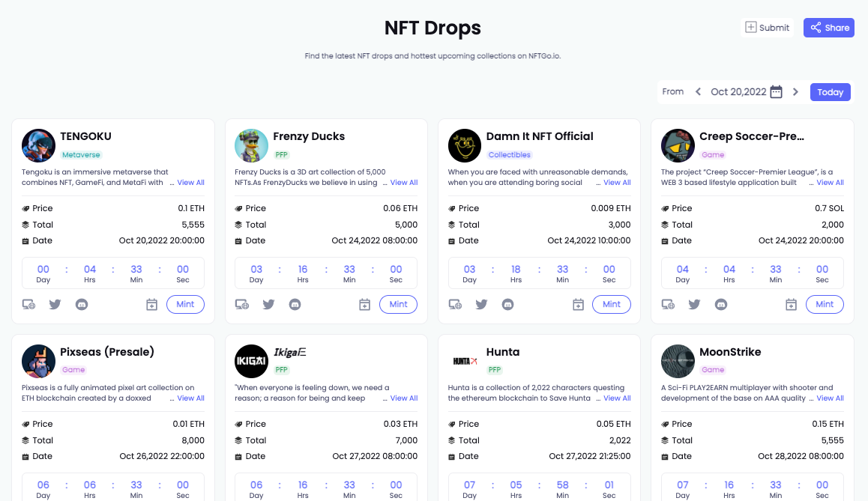Select the PFP tag on Frenzy Ducks
The width and height of the screenshot is (868, 501).
[x=281, y=155]
